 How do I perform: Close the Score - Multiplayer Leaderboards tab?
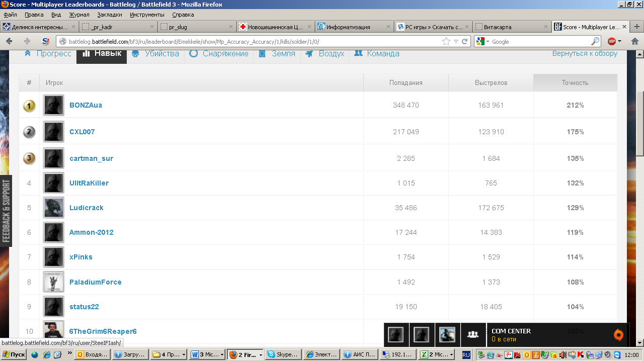[x=624, y=27]
